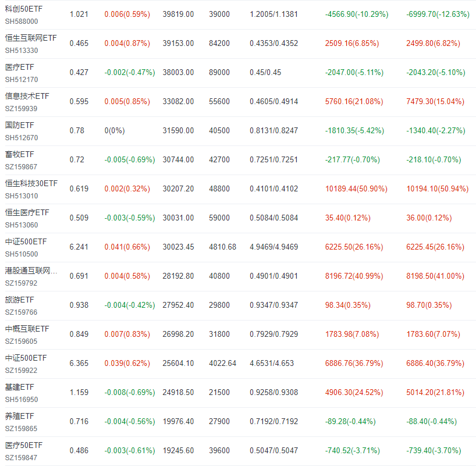The height and width of the screenshot is (466, 476).
Task: Click holdings 59000 in 恒生医疗ETF row
Action: pyautogui.click(x=219, y=218)
